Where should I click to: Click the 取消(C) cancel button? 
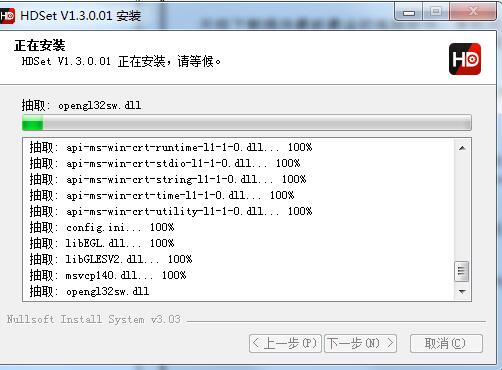[x=446, y=343]
